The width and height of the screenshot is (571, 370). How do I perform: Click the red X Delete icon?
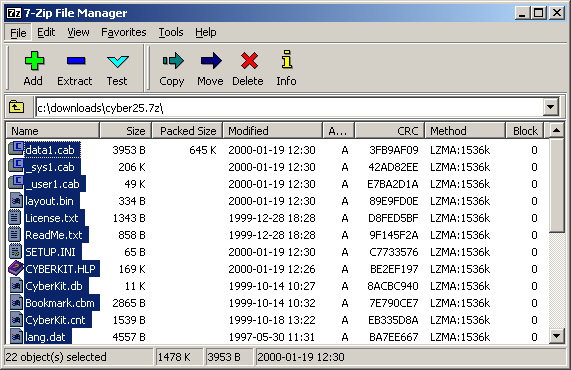249,60
